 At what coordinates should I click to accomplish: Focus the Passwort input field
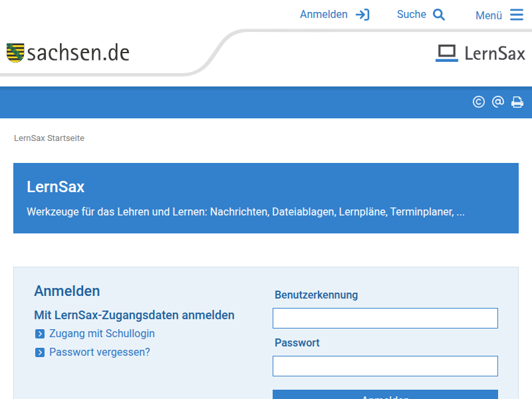tap(385, 366)
